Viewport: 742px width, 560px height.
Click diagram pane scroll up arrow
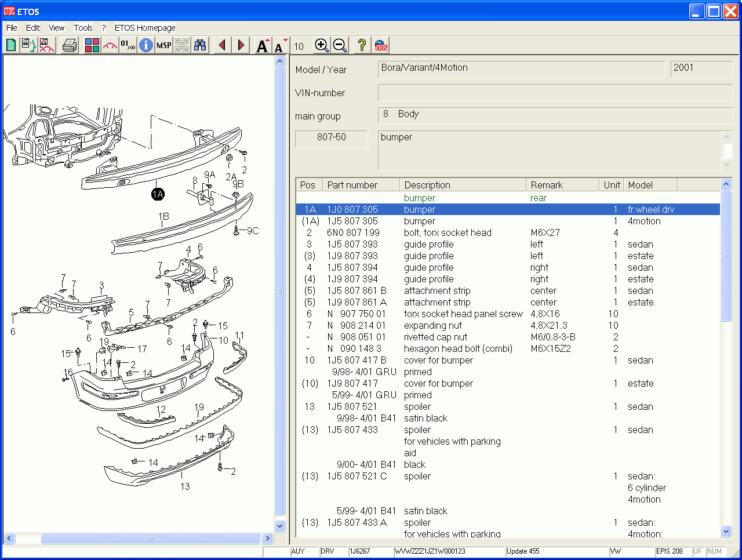280,61
